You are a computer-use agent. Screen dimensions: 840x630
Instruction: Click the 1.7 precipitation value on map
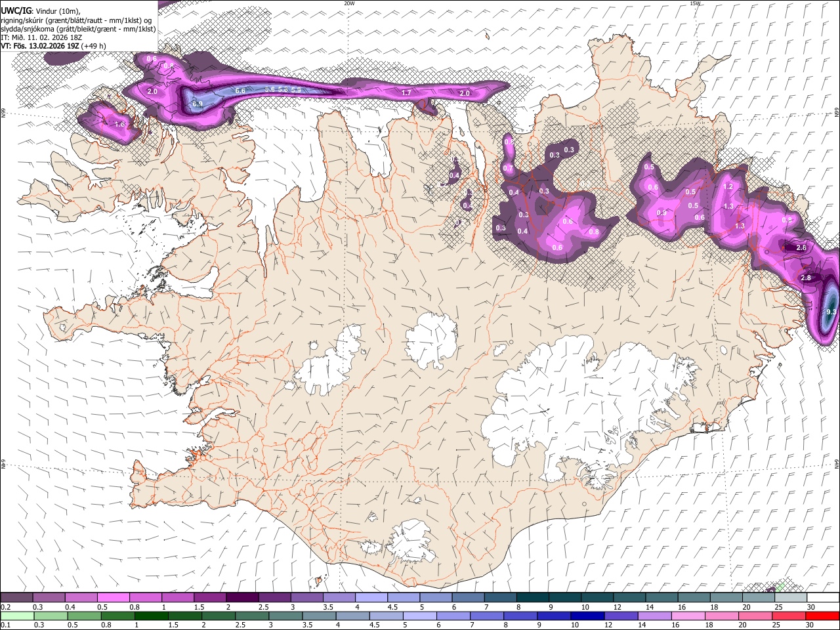406,93
